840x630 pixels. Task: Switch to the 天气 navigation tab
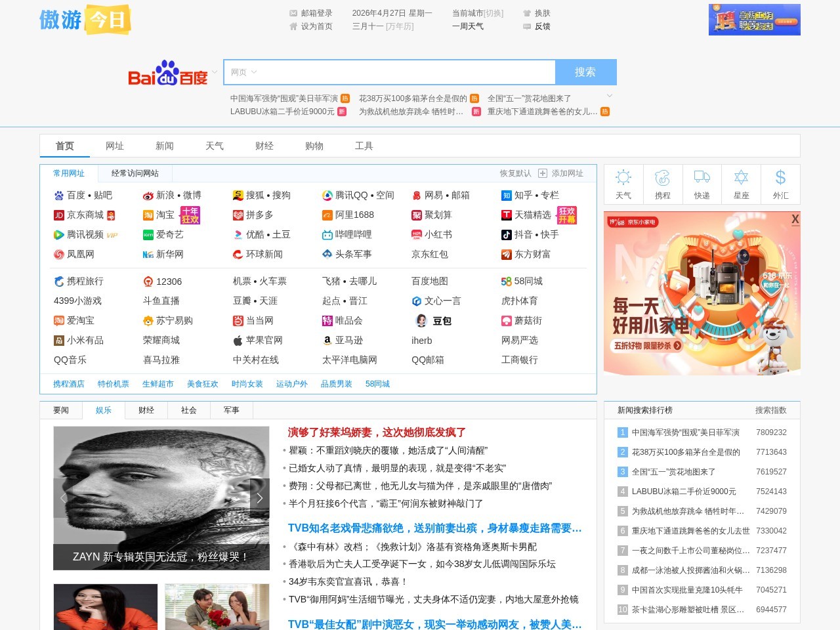[215, 146]
